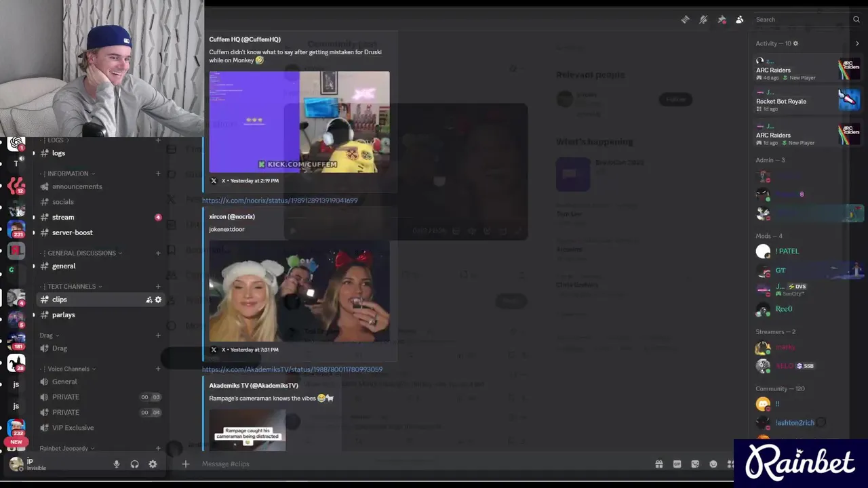Open the x.com/nocrix status link
Viewport: 868px width, 488px height.
pyautogui.click(x=279, y=201)
